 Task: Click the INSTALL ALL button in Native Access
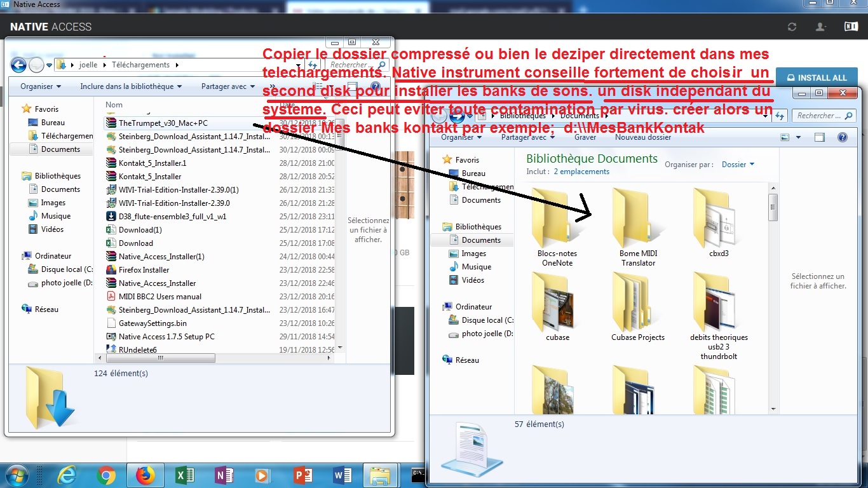817,78
